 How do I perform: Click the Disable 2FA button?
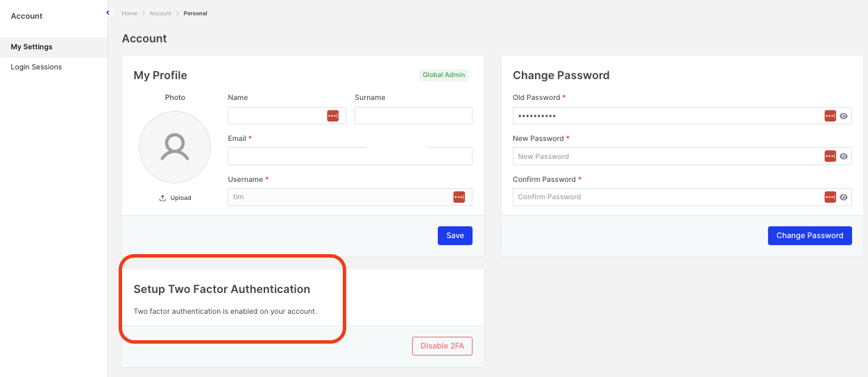[x=442, y=346]
